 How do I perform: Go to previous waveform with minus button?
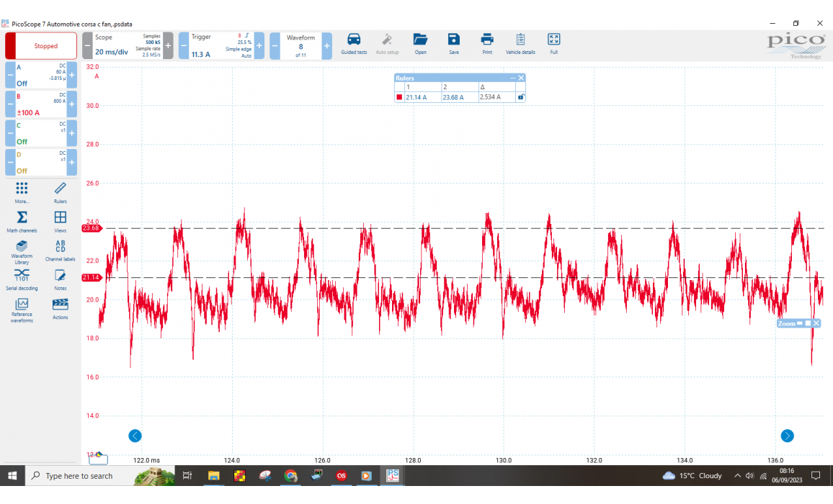click(275, 45)
